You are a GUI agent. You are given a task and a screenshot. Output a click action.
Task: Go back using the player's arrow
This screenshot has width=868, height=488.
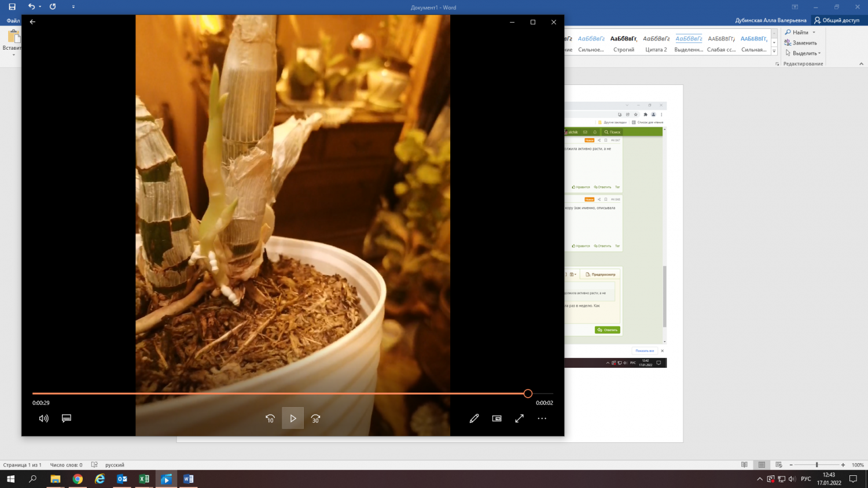click(32, 22)
